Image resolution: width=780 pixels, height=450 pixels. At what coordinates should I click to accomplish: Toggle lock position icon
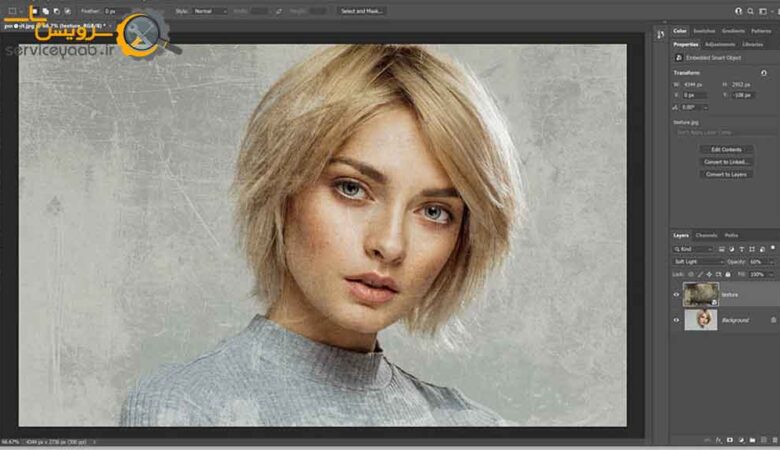tap(709, 274)
